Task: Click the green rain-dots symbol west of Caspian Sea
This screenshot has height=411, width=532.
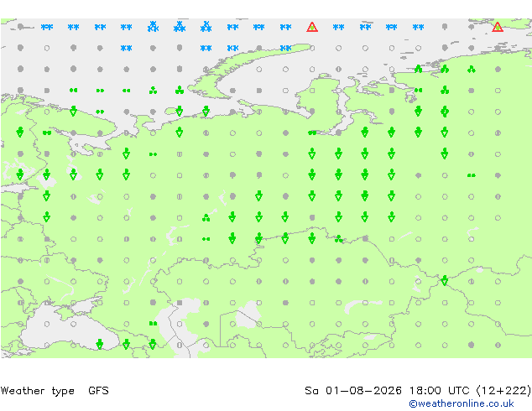Action: (x=153, y=324)
